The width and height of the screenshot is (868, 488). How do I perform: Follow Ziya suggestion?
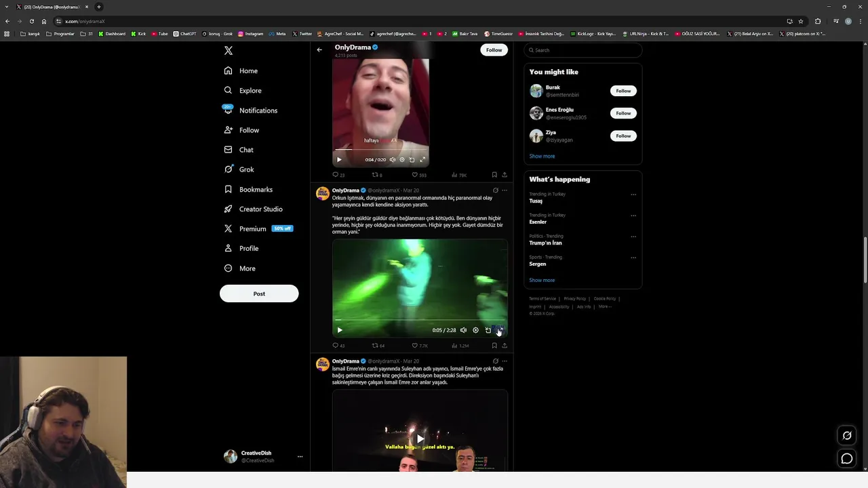pyautogui.click(x=623, y=136)
